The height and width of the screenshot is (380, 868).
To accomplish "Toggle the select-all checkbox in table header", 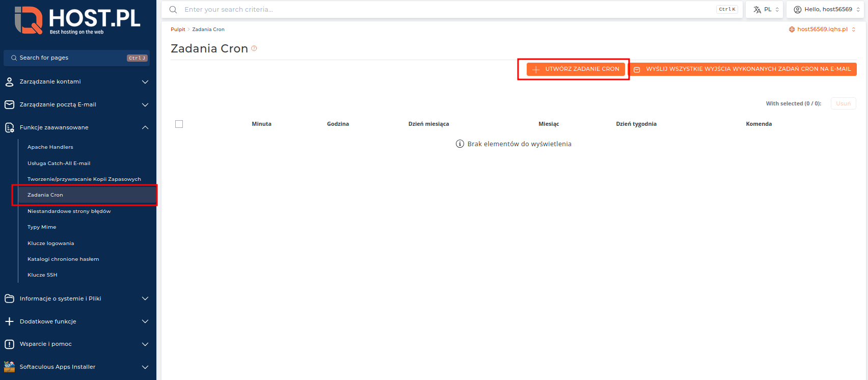I will (179, 124).
